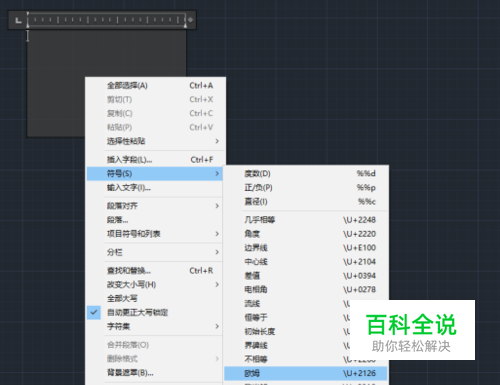Open 查找和替换... entry
This screenshot has width=500, height=385.
155,271
